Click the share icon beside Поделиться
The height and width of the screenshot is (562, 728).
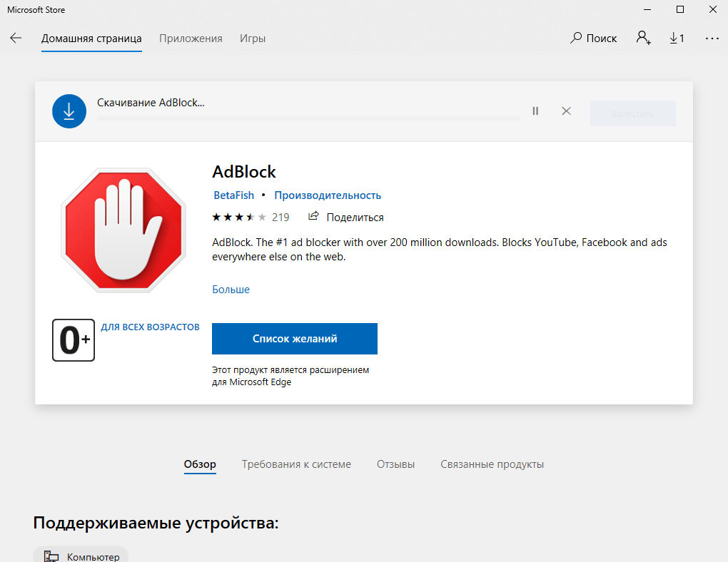[x=313, y=216]
